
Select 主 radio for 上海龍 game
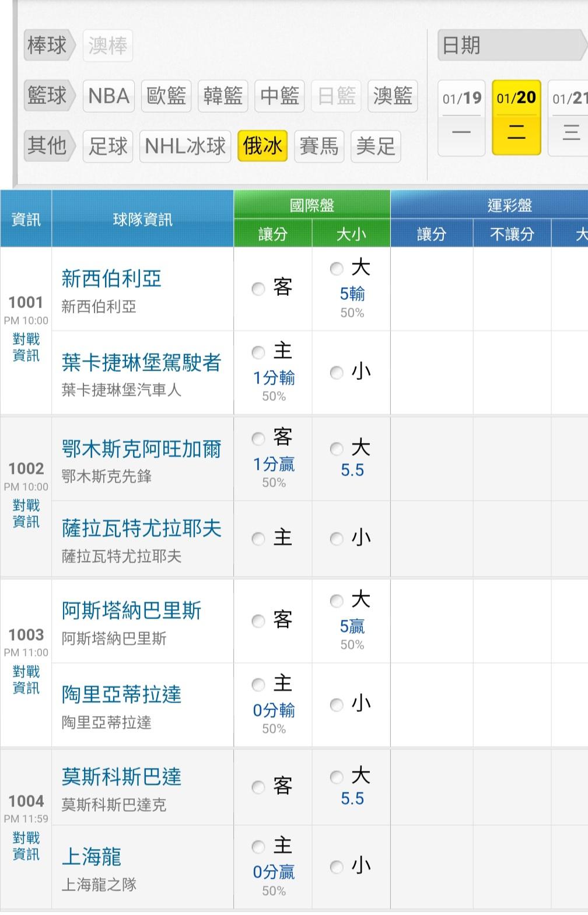click(x=258, y=846)
